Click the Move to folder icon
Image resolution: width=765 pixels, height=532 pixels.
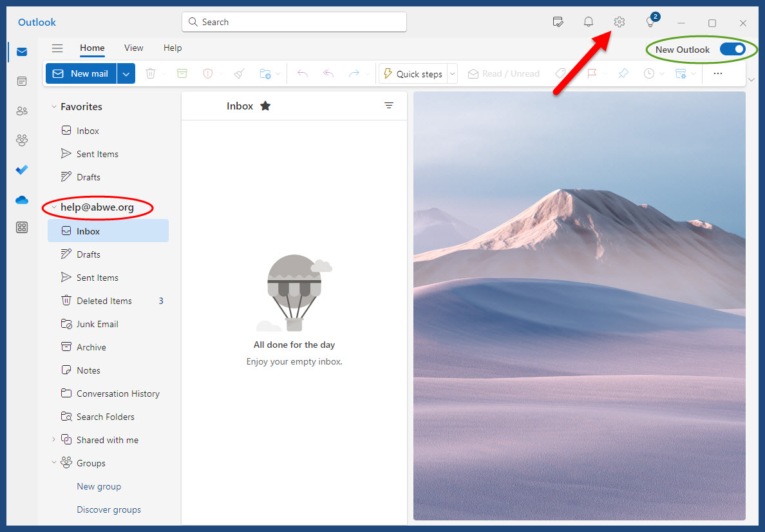coord(265,73)
